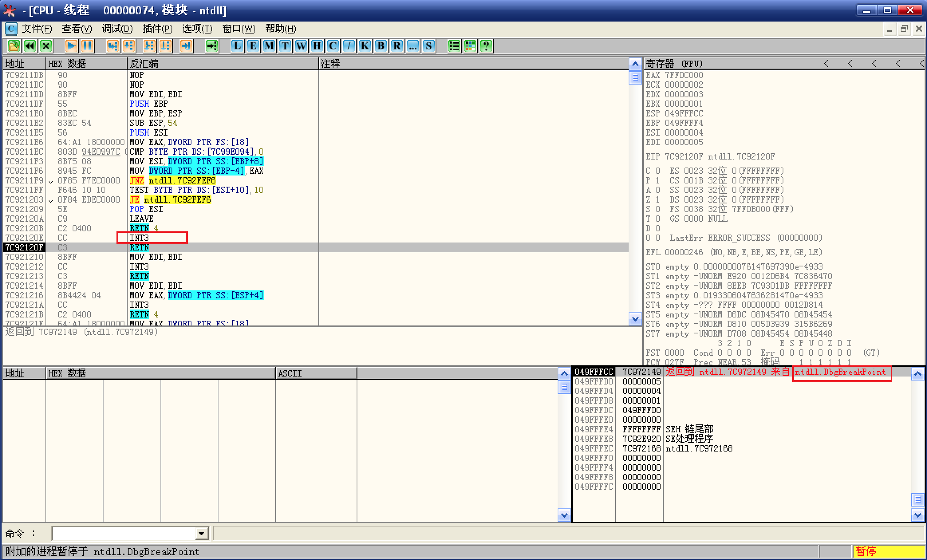Screen dimensions: 927x560
Task: Click the Close program X toolbar icon
Action: point(46,46)
